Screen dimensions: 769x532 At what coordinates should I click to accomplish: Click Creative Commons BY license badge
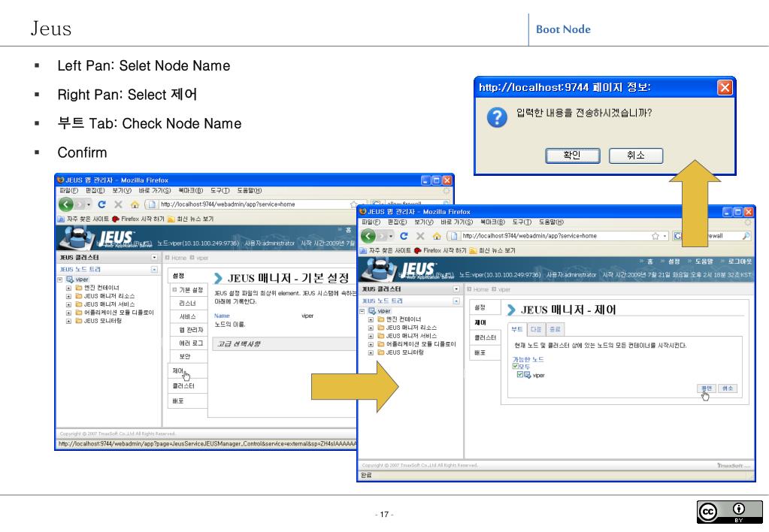tap(729, 512)
